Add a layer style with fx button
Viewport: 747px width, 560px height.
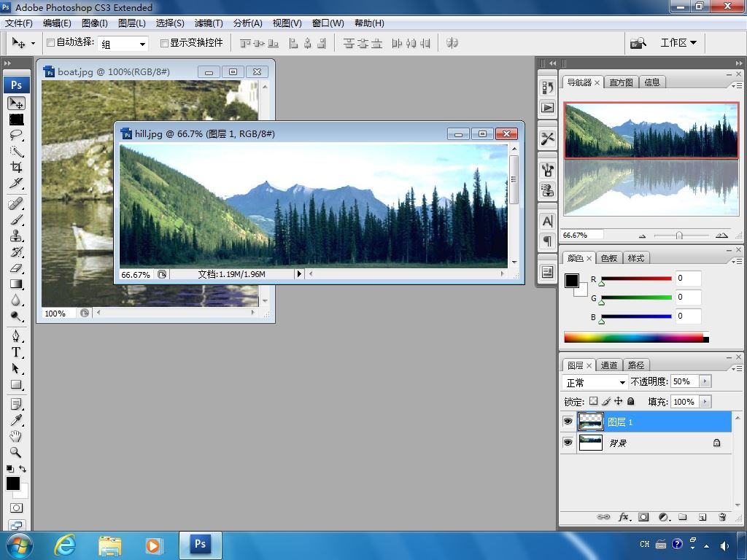624,517
